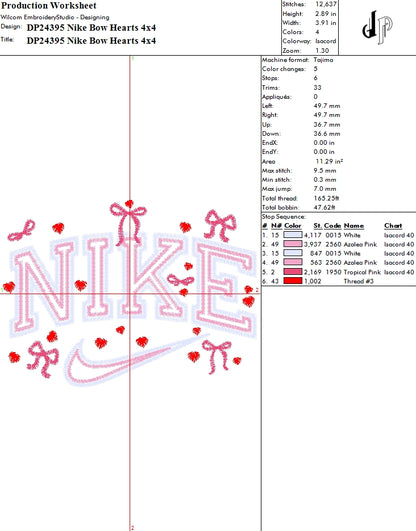Click the Width value 3.91 in

click(x=326, y=23)
